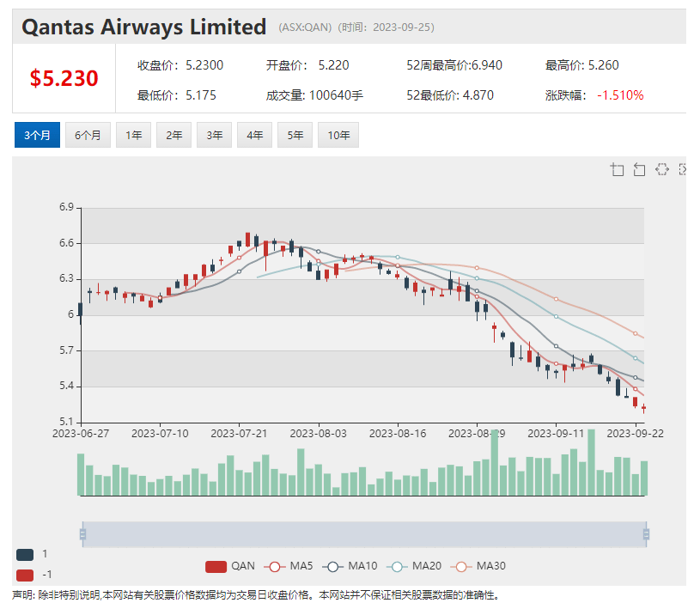
Task: Click the 2023-07-21 x-axis date label
Action: pyautogui.click(x=239, y=434)
